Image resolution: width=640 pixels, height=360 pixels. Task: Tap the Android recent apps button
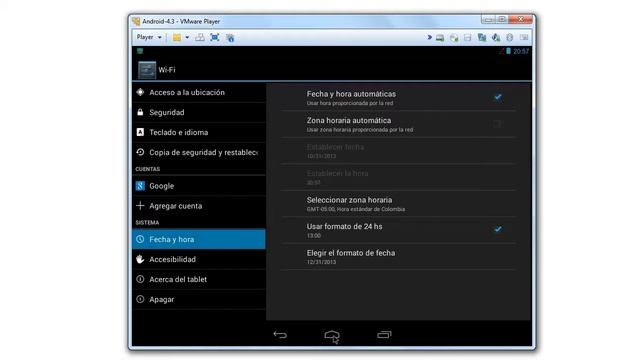[384, 335]
